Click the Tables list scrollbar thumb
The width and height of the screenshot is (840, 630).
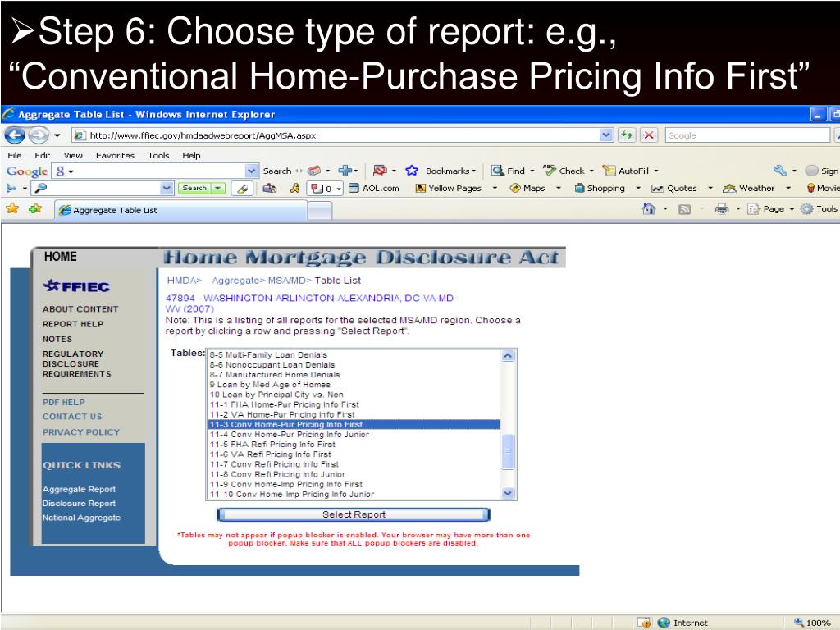tap(508, 452)
